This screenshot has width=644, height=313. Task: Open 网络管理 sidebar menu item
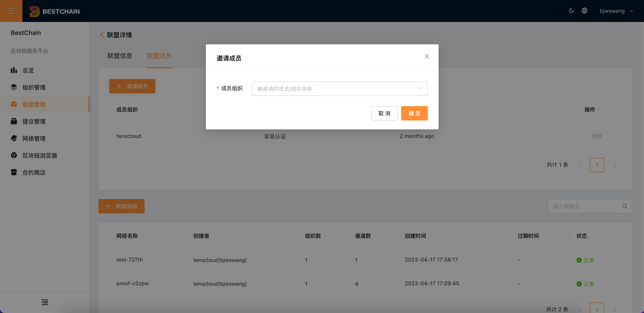click(45, 138)
